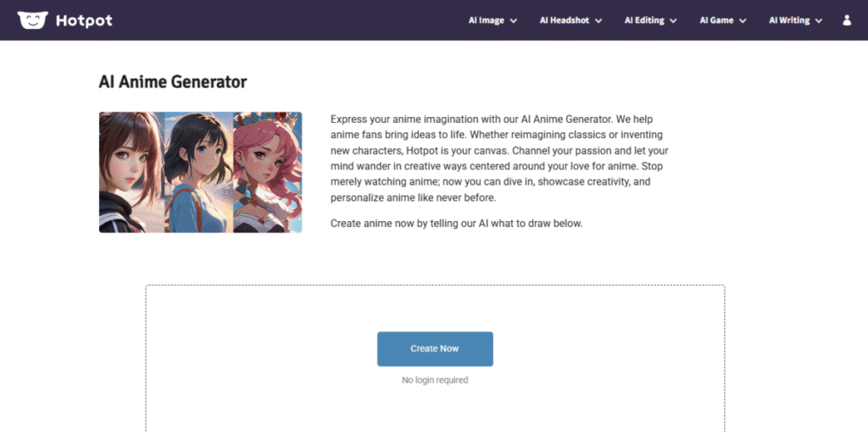Select the pink-haired anime girl with crown
The image size is (868, 432).
[x=267, y=172]
